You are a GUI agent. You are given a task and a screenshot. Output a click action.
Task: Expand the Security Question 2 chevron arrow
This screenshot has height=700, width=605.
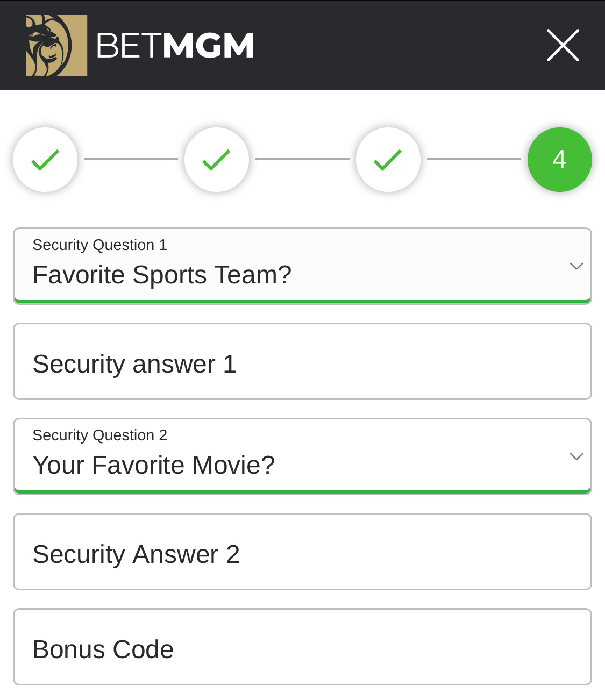coord(576,456)
